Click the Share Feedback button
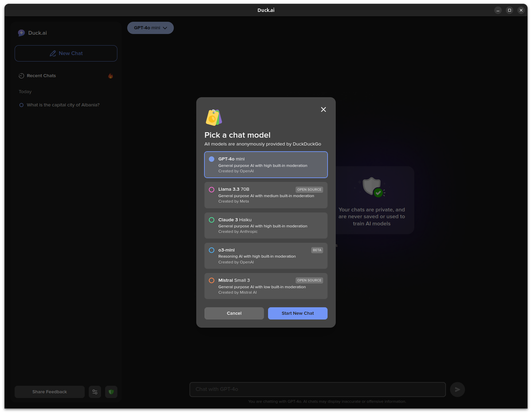 tap(49, 392)
